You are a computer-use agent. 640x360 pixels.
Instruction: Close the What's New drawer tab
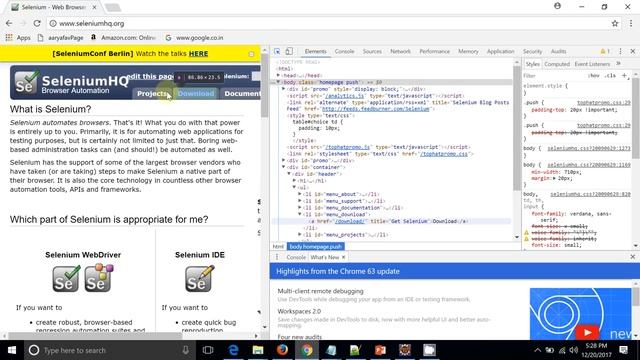coord(344,257)
